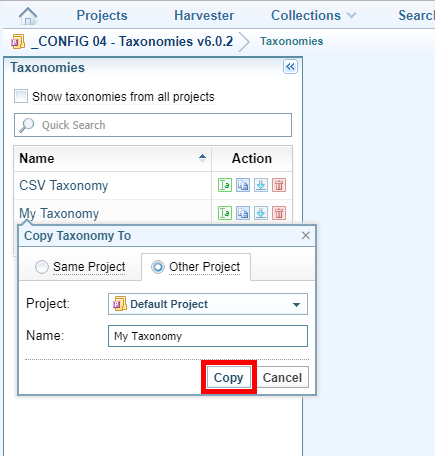The image size is (435, 456).
Task: Open the Project dropdown showing Default Project
Action: [x=208, y=304]
